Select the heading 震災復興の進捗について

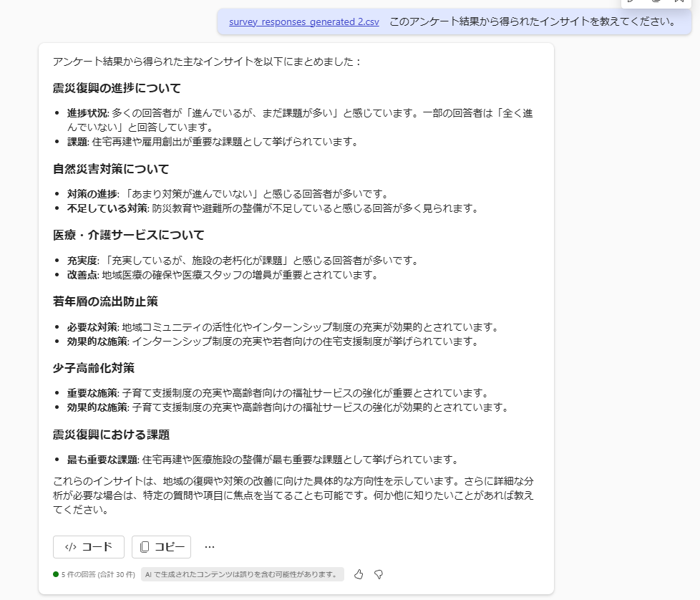click(117, 88)
